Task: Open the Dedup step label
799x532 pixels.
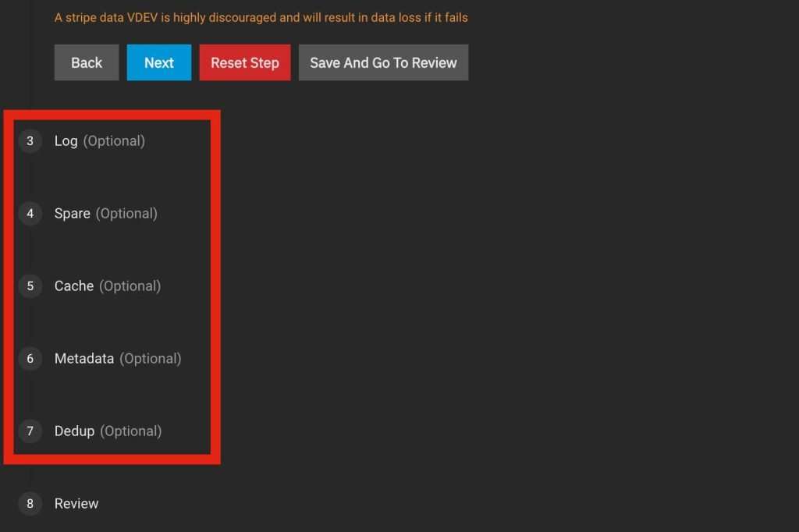Action: click(74, 431)
